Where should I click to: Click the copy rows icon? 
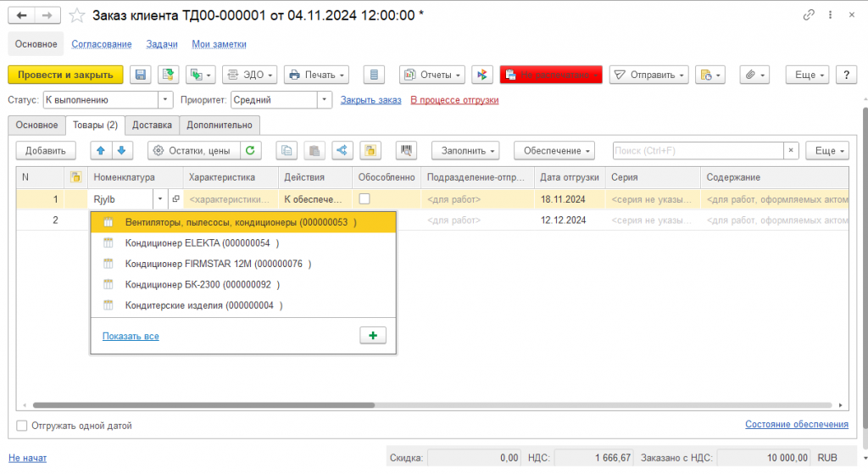click(x=287, y=151)
